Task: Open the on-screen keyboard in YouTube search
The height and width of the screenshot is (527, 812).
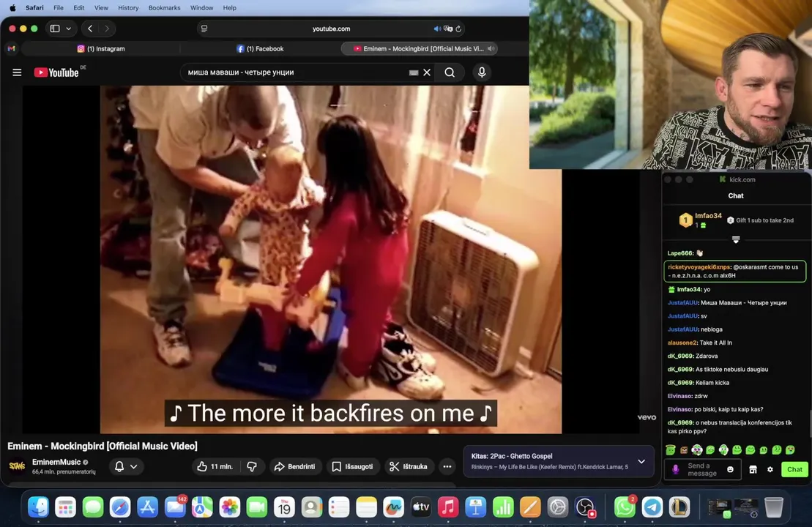Action: coord(413,72)
